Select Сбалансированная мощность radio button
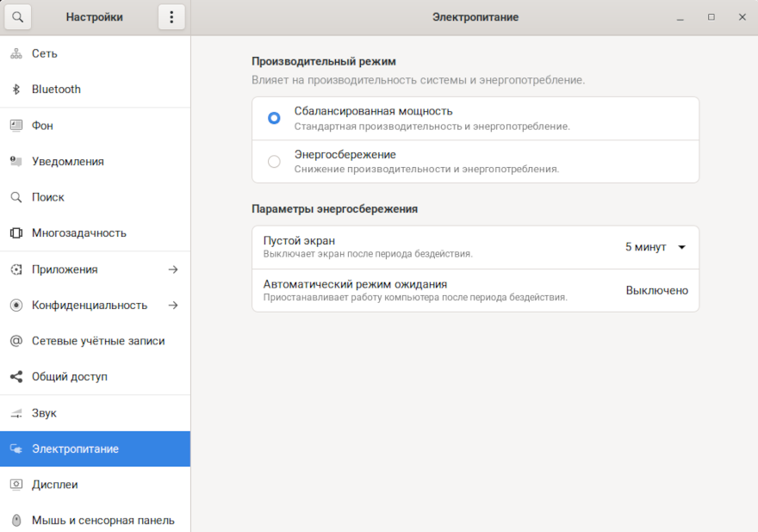This screenshot has height=532, width=758. pyautogui.click(x=274, y=118)
